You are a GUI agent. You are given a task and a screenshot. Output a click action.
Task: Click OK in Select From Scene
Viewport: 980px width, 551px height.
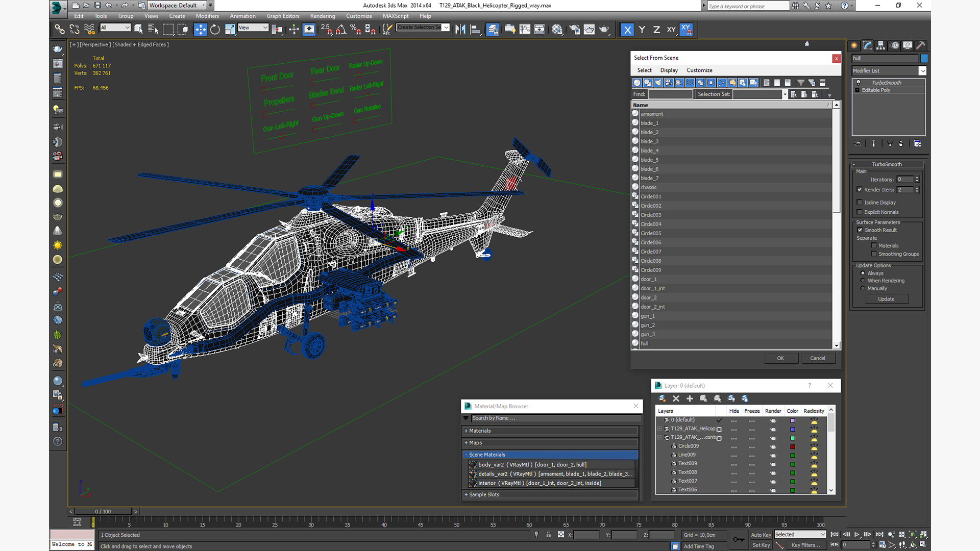click(x=780, y=358)
